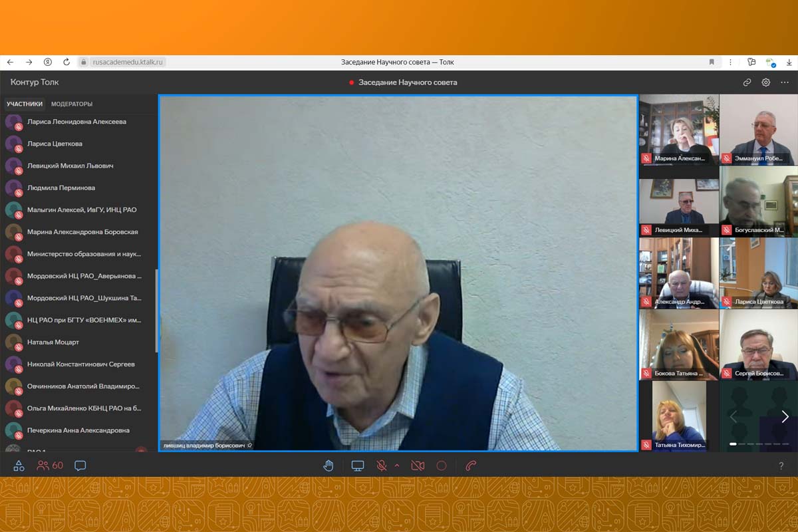Toggle microphone mute in bottom toolbar
The image size is (798, 532).
pyautogui.click(x=382, y=465)
